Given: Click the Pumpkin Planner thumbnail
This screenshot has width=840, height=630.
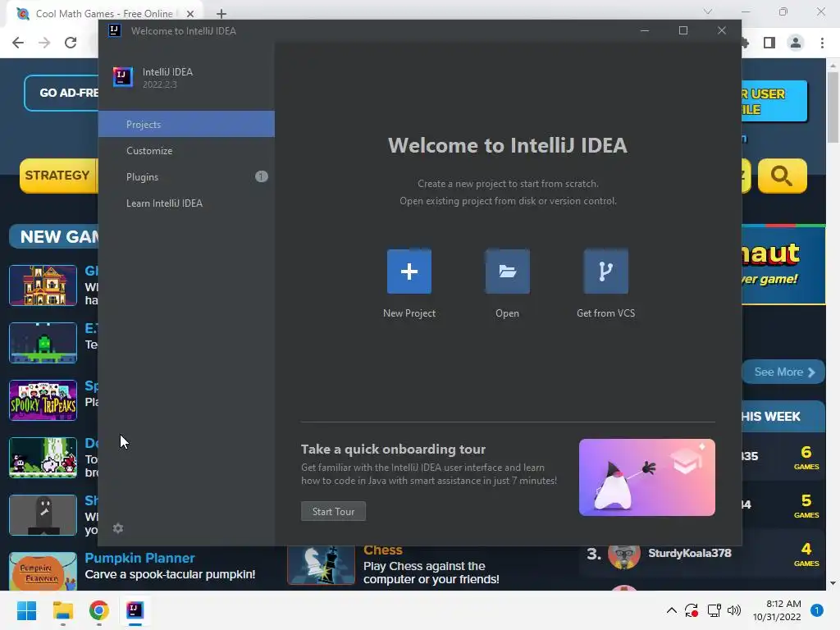Looking at the screenshot, I should (43, 571).
